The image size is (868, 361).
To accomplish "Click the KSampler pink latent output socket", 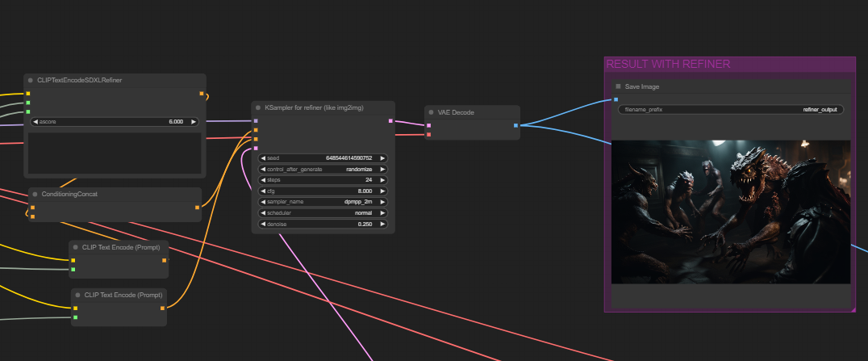I will (x=390, y=121).
